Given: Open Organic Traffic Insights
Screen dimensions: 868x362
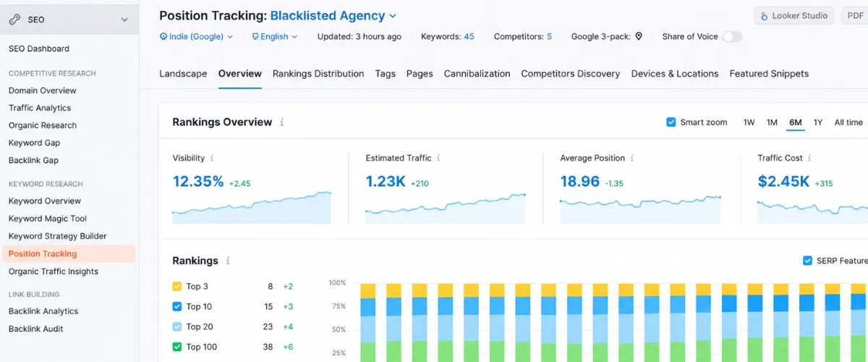Looking at the screenshot, I should click(54, 271).
